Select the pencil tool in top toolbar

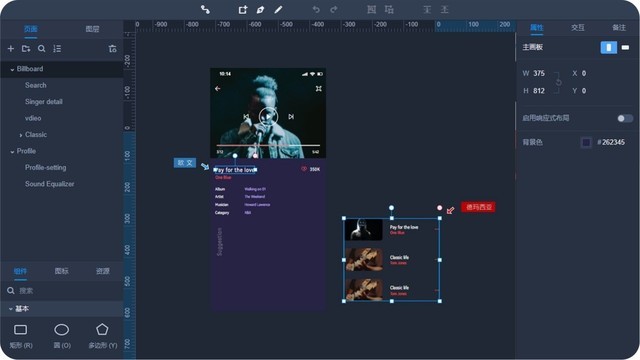coord(278,9)
